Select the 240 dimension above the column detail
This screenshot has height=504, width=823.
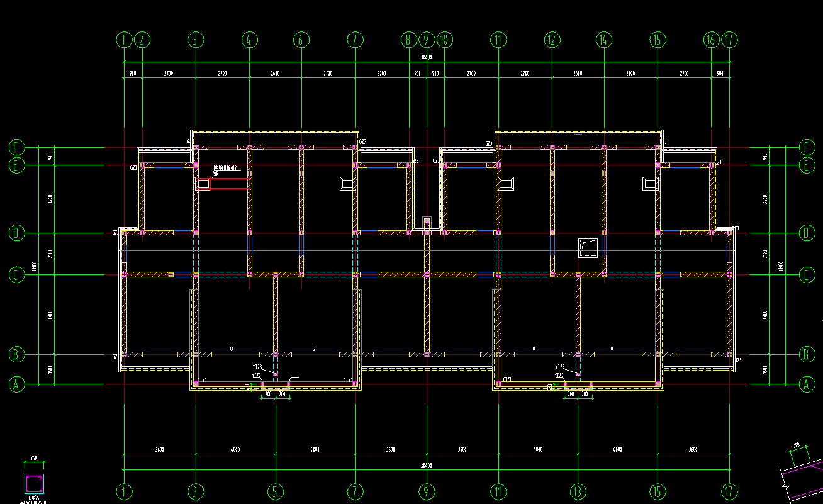(34, 457)
